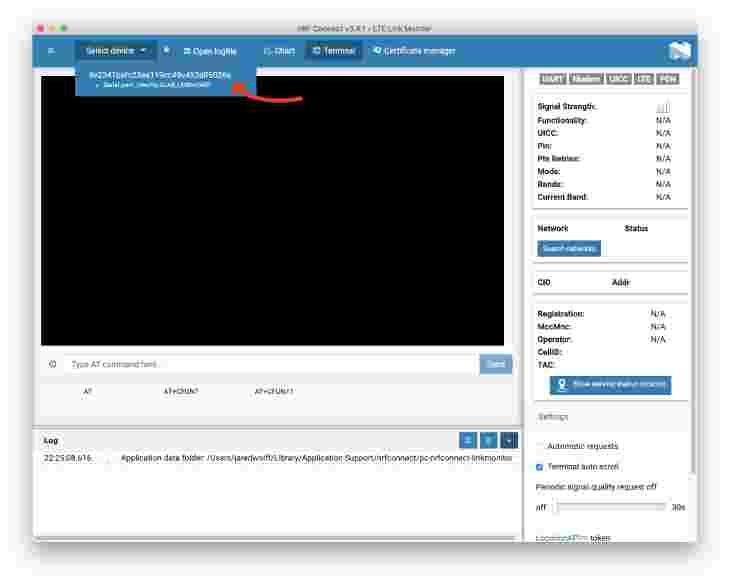
Task: Expand the Serial port sub-entry under device
Action: (x=155, y=85)
